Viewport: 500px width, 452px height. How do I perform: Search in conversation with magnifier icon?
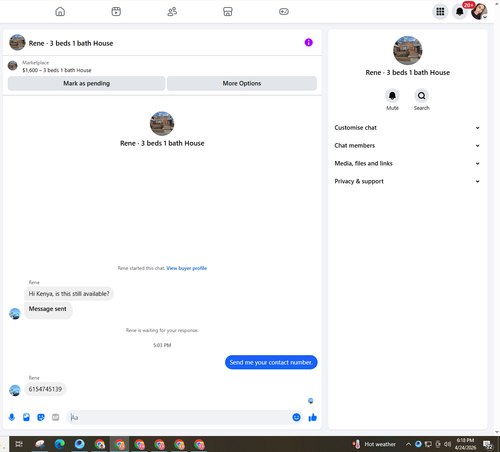[x=422, y=96]
